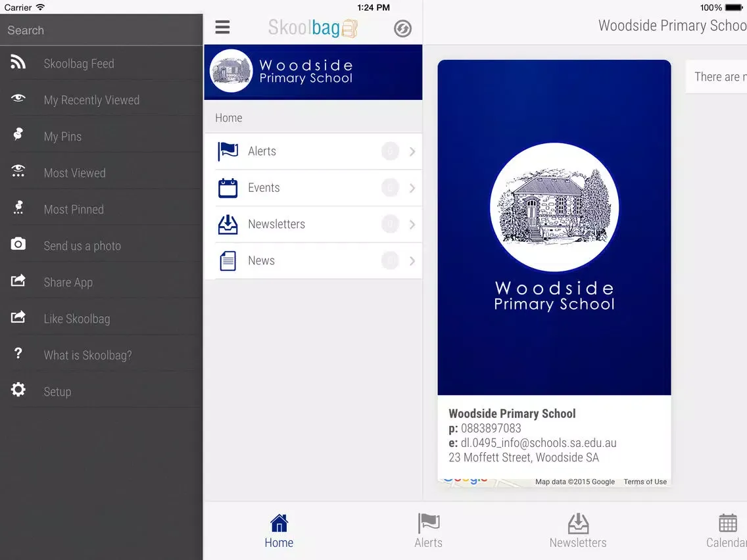Viewport: 747px width, 560px height.
Task: Click the Skoolbag Feed RSS icon
Action: [x=18, y=62]
